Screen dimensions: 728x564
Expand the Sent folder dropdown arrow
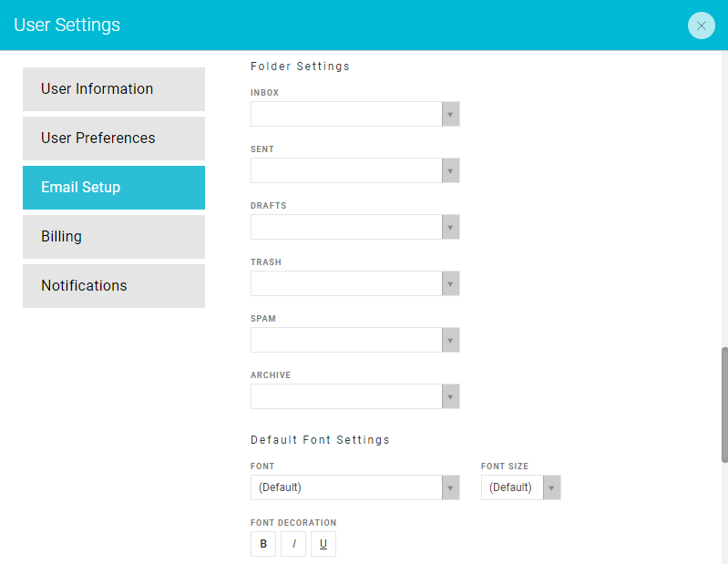pyautogui.click(x=450, y=170)
